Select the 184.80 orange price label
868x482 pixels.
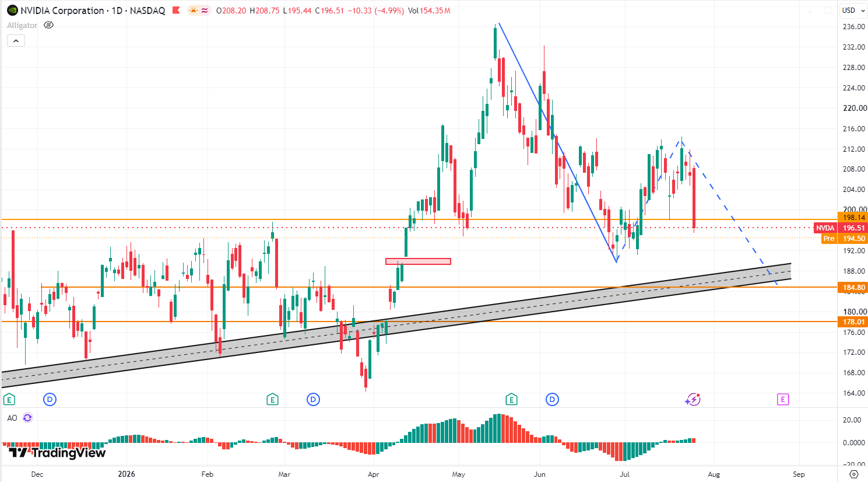pos(853,288)
